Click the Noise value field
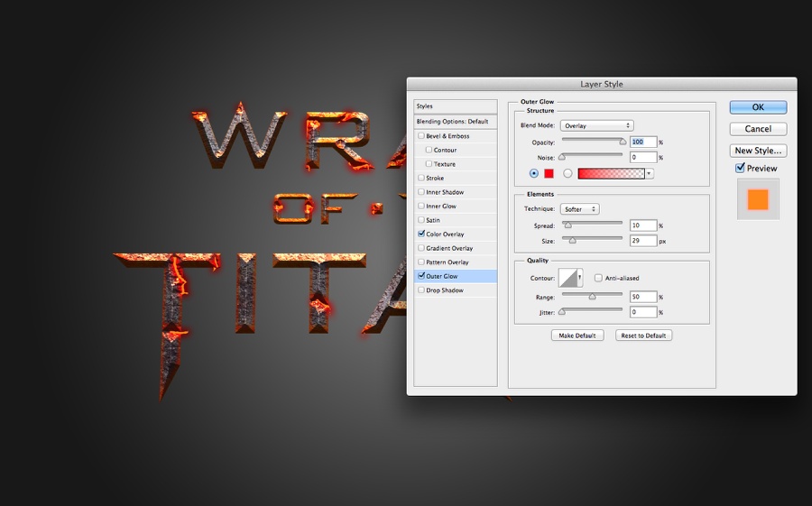The image size is (812, 506). (643, 158)
